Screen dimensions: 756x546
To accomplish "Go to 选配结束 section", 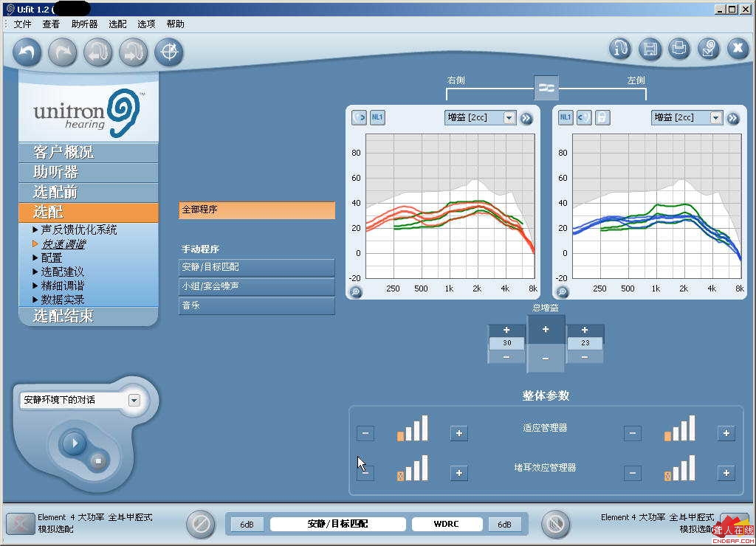I will click(89, 316).
